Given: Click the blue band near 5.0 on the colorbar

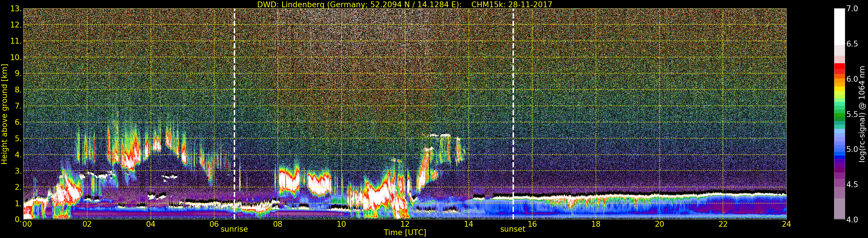Looking at the screenshot, I should tap(839, 153).
